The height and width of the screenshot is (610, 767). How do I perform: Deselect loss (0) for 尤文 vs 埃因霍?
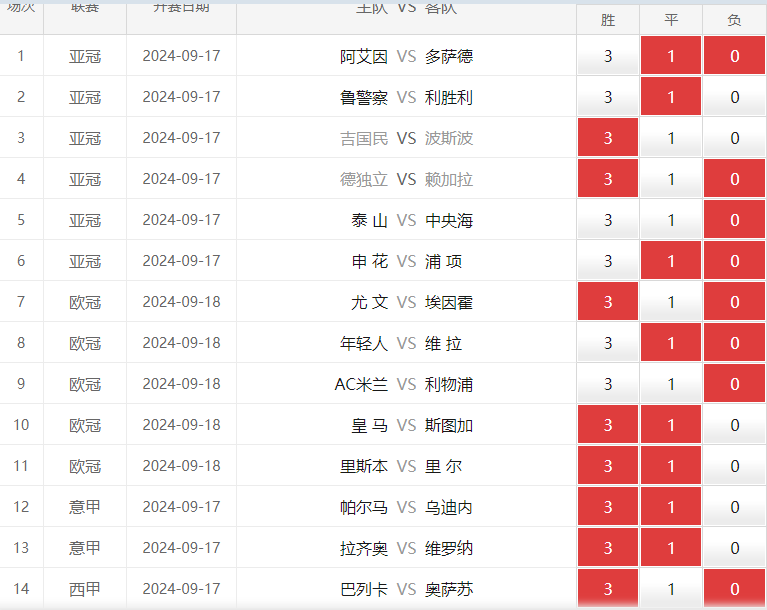pyautogui.click(x=734, y=302)
